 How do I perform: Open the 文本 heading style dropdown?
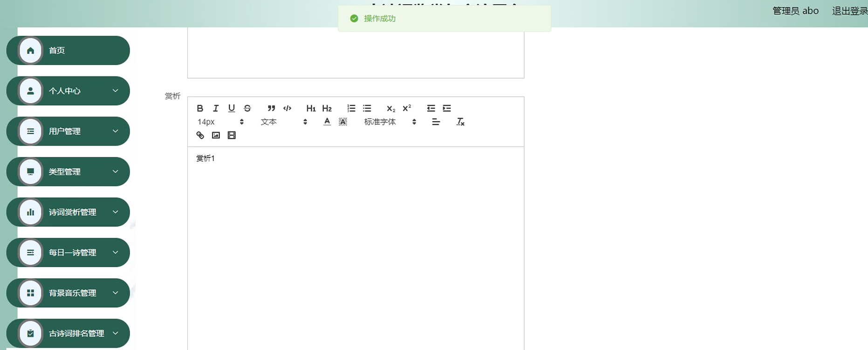[284, 122]
